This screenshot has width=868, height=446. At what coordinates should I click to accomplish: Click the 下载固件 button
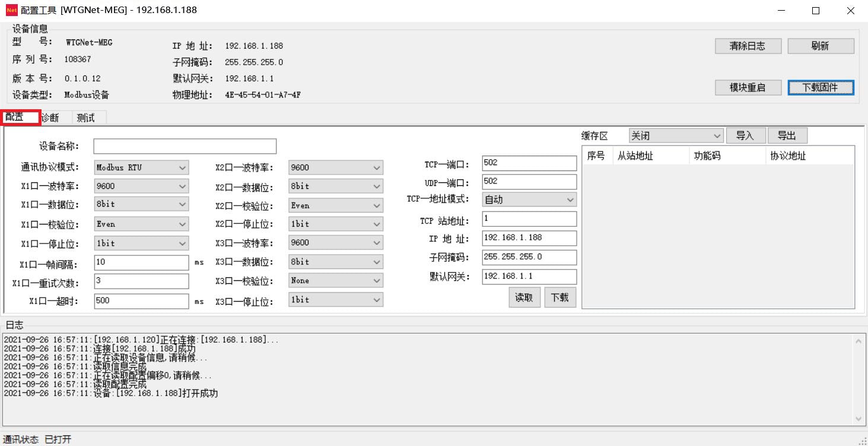point(821,87)
